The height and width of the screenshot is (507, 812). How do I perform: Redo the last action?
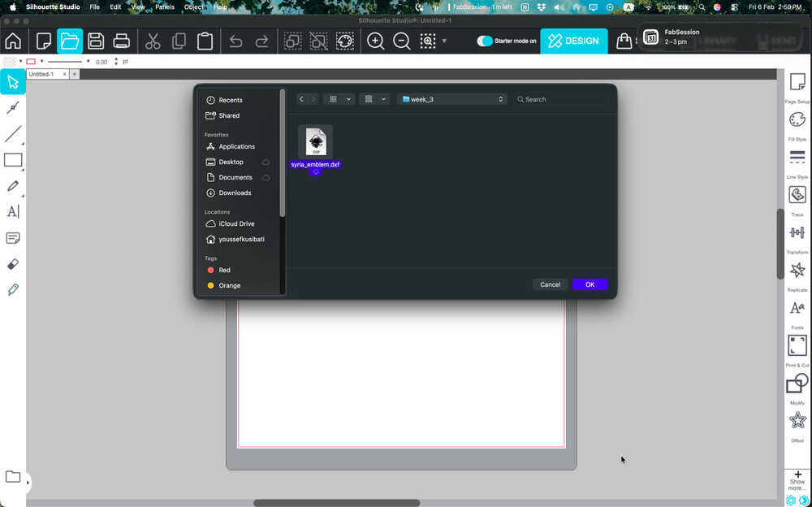262,41
